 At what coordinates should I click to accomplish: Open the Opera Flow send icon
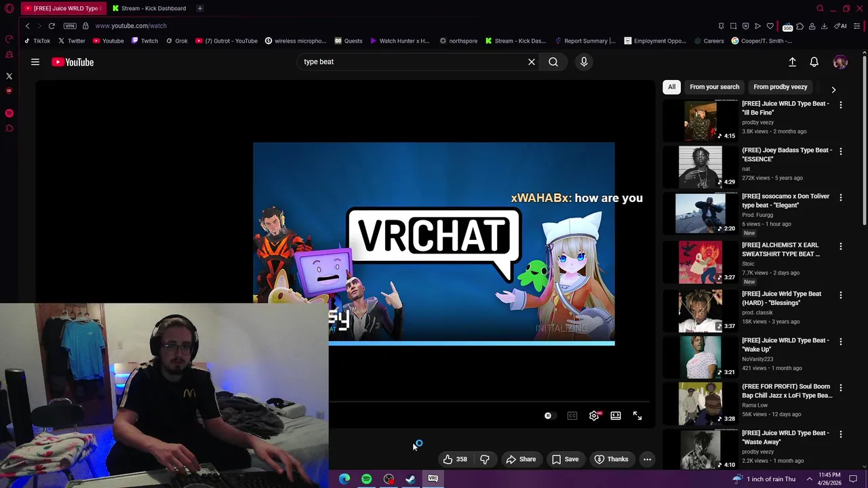(757, 26)
